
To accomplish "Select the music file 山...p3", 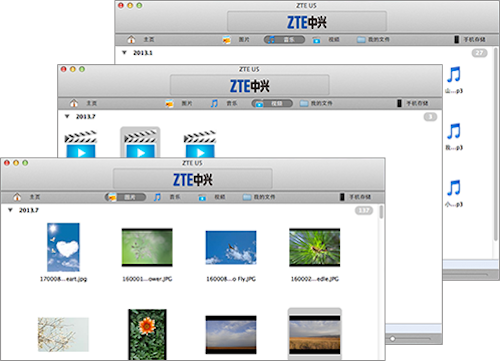I will [x=454, y=80].
